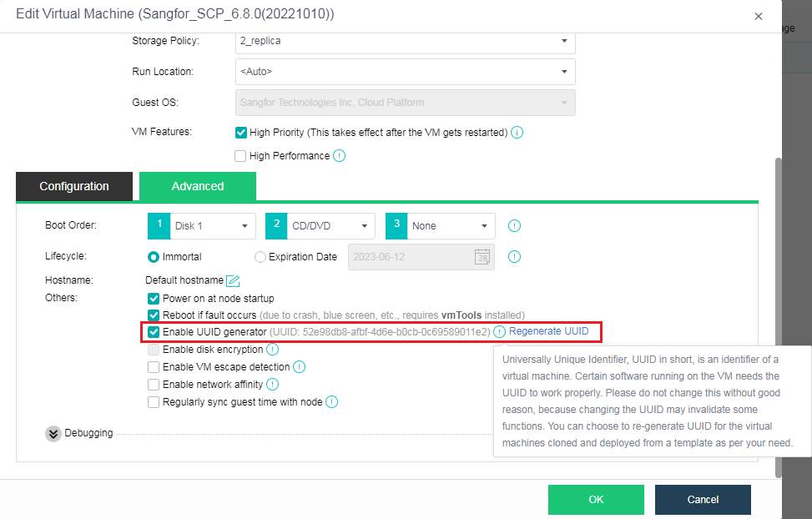Click the Regenerate UUID link
Screen dimensions: 812x519
tap(548, 331)
